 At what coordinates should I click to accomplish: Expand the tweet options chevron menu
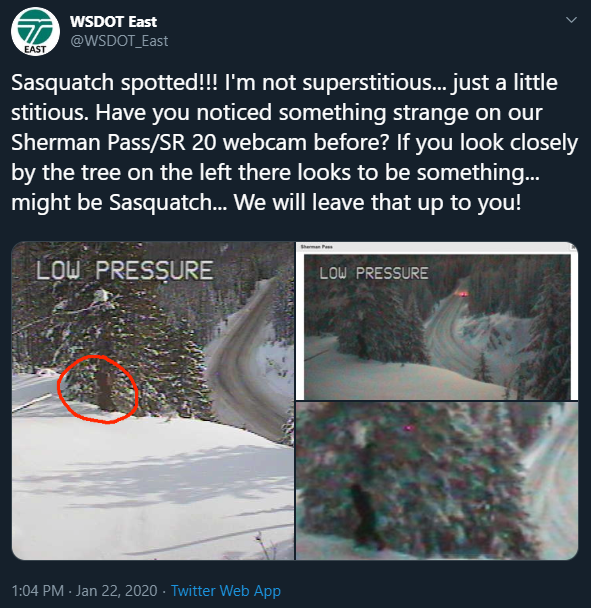[x=571, y=20]
